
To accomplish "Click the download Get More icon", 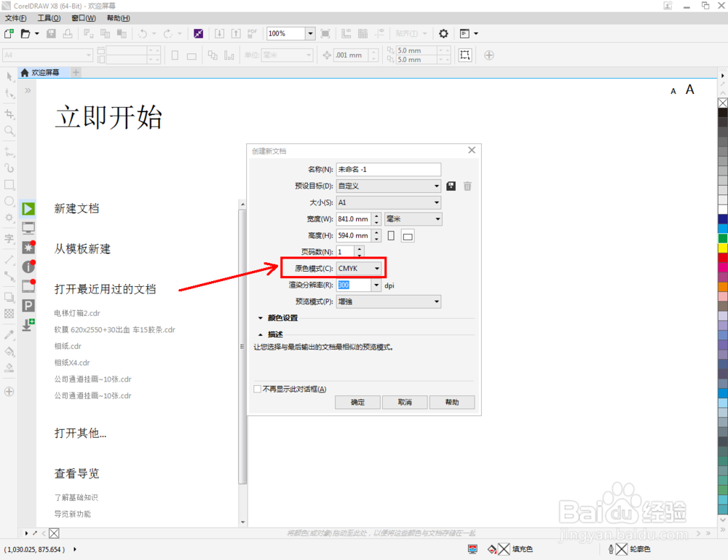I will pos(28,325).
